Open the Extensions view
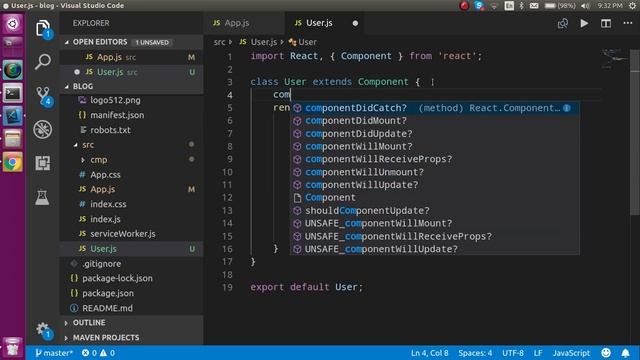The image size is (640, 360). click(x=42, y=163)
